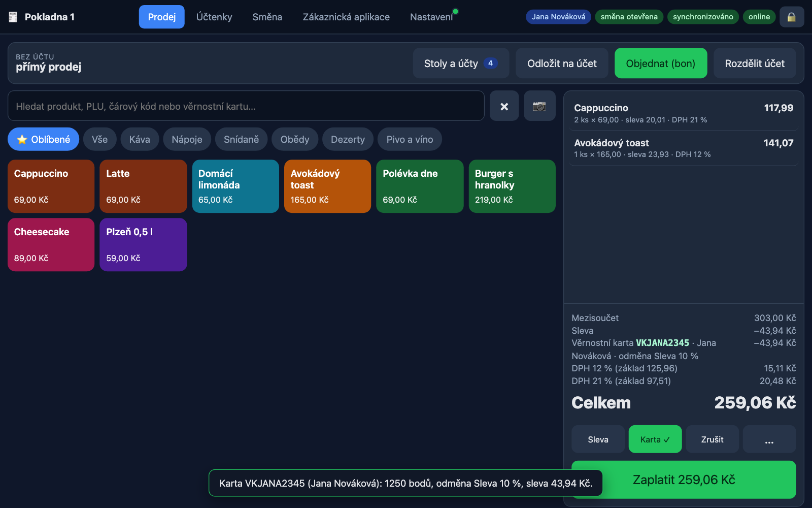Open the Účtenky tab

[214, 17]
